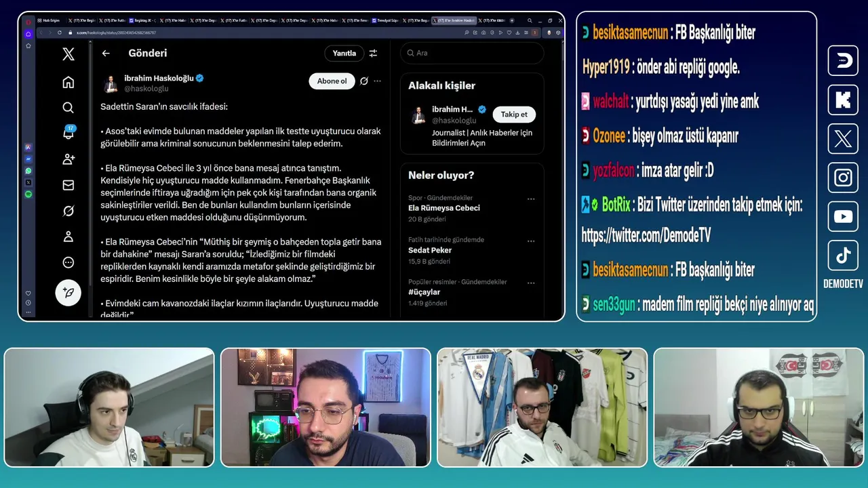868x488 pixels.
Task: Open more options for Ela Rümeysa Cebeci trend
Action: click(531, 199)
